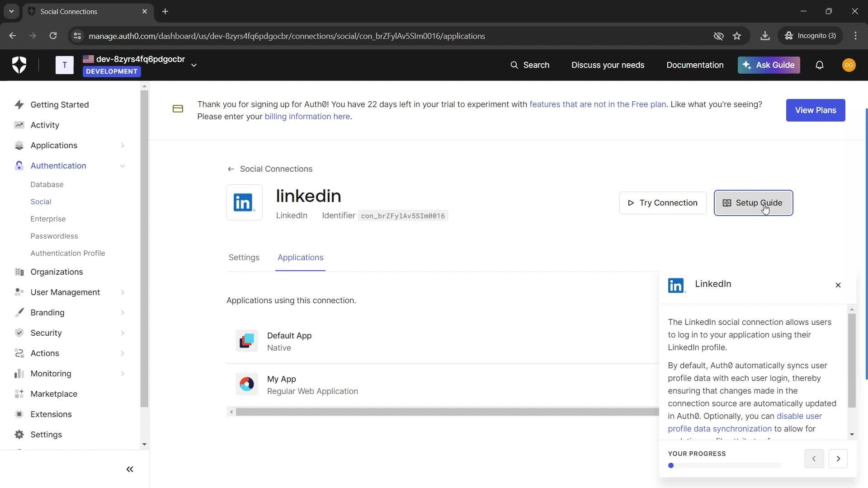Click the My App icon
Screen dimensions: 868x488
247,384
